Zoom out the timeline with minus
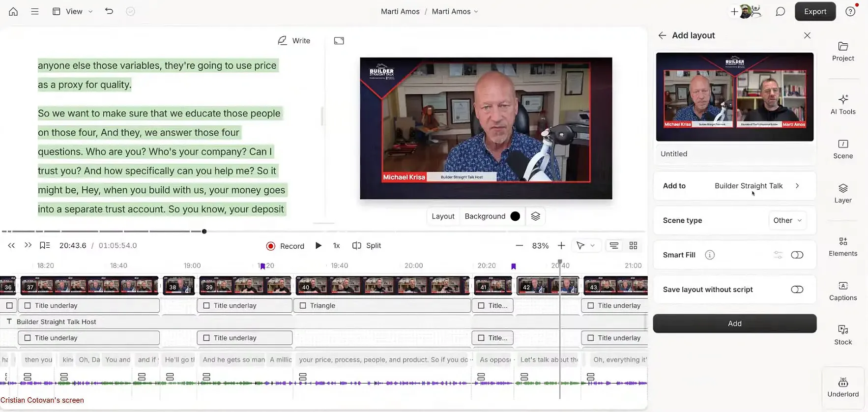The width and height of the screenshot is (868, 412). click(520, 245)
